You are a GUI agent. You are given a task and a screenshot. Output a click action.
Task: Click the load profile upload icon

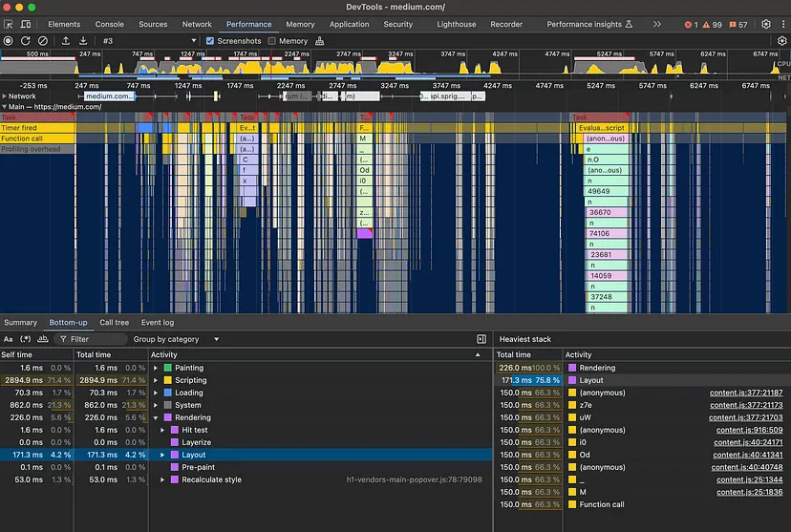coord(66,41)
